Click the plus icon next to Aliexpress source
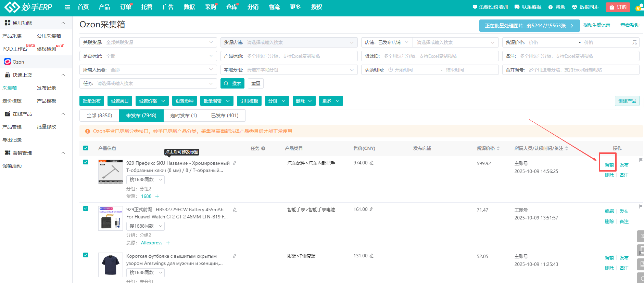 (x=168, y=243)
